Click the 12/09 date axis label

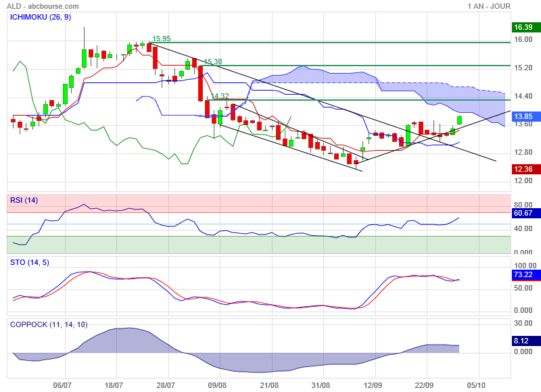point(373,385)
